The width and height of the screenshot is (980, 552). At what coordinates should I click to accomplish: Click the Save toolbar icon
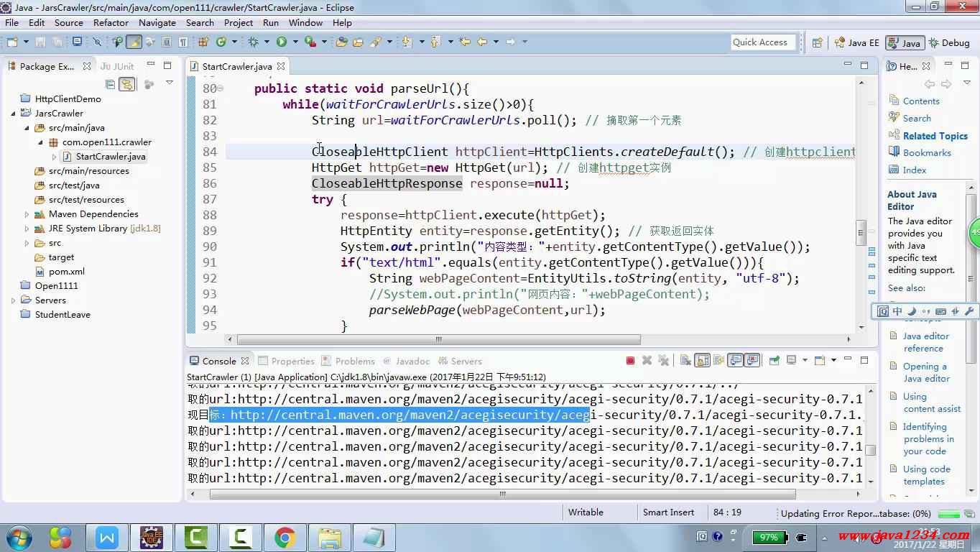(40, 42)
